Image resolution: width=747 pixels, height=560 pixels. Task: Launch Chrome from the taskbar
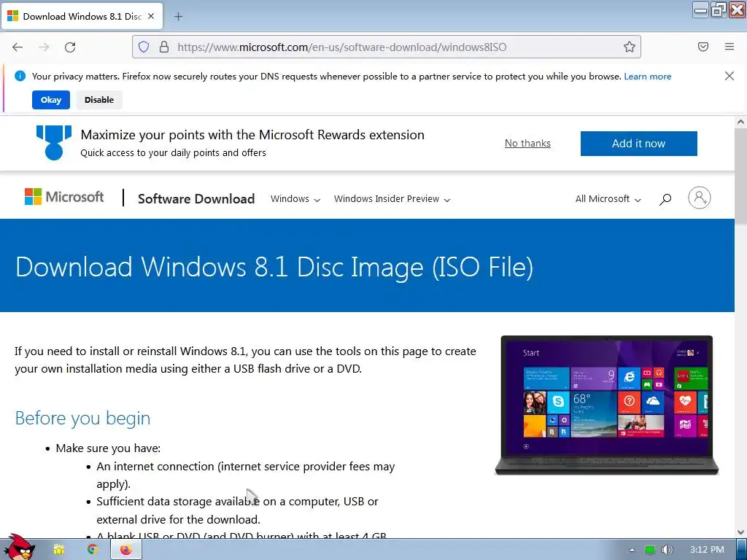92,550
